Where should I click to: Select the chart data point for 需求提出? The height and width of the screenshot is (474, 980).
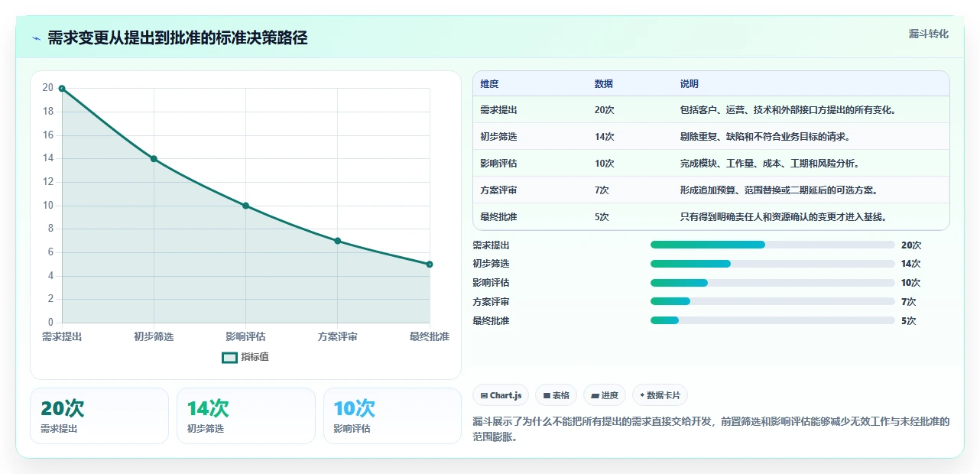62,89
